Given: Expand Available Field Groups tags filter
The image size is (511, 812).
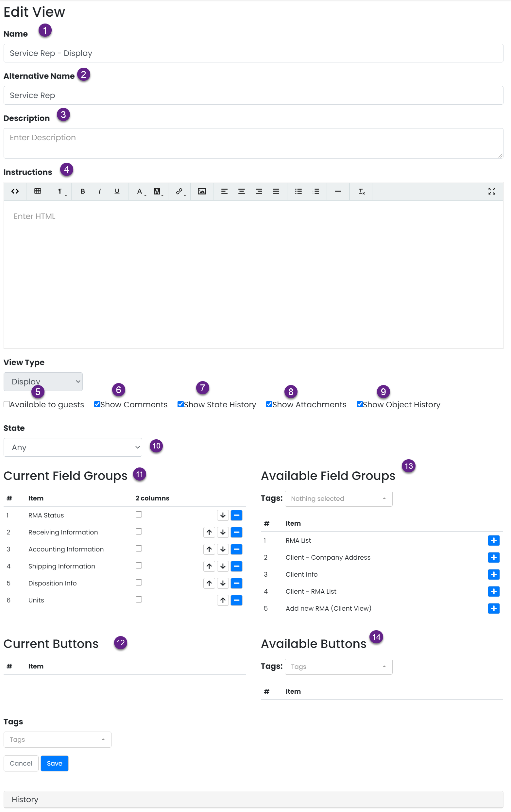Looking at the screenshot, I should point(338,499).
